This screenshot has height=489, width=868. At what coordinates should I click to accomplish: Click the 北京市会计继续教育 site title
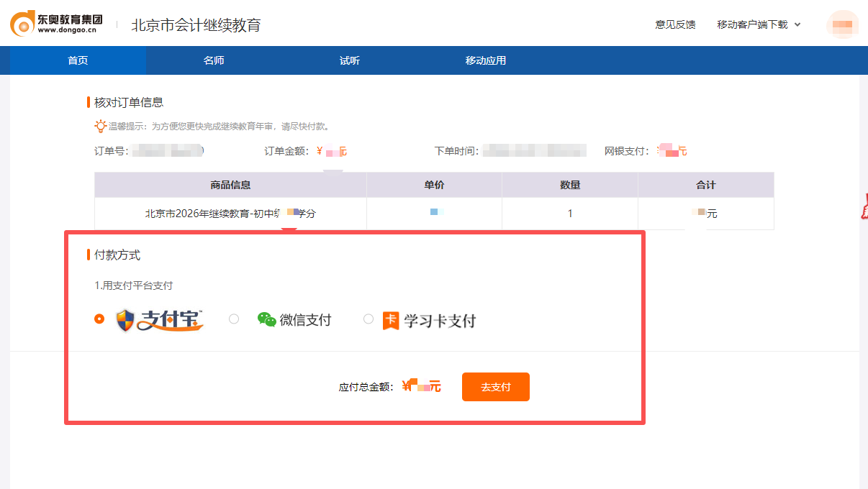coord(196,25)
